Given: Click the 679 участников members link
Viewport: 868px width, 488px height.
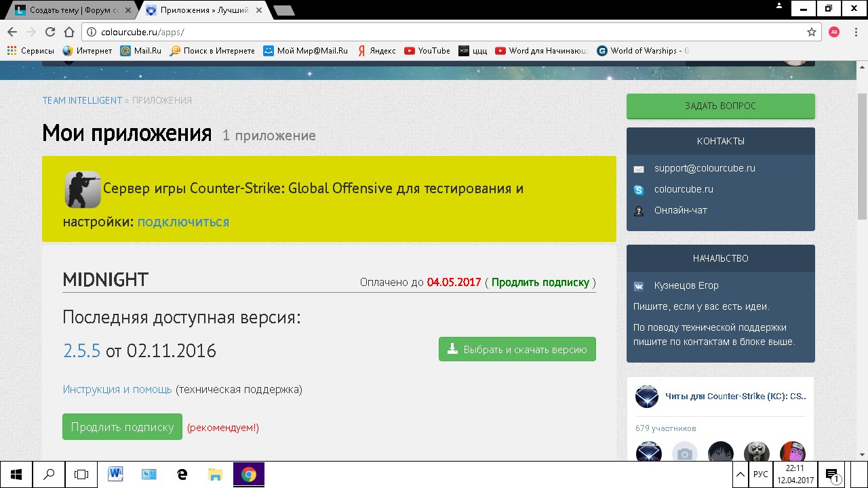Looking at the screenshot, I should click(666, 428).
